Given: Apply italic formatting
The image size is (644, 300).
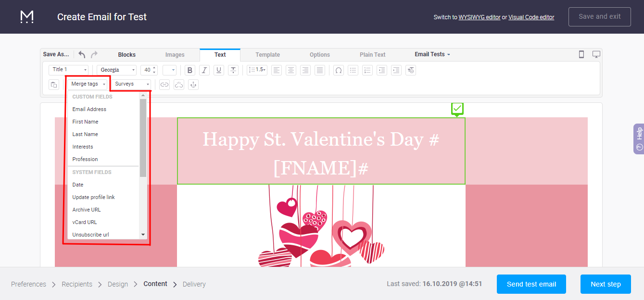Looking at the screenshot, I should click(x=204, y=70).
